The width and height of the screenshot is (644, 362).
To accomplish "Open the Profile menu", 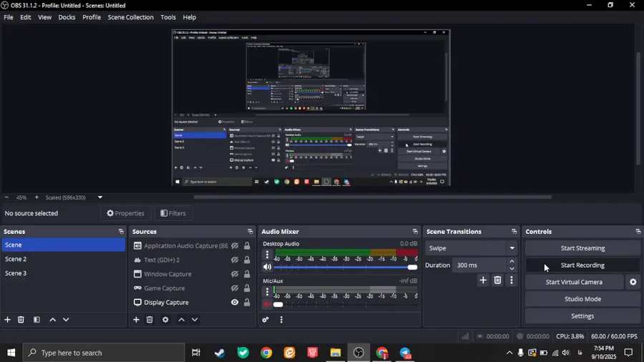I will click(91, 17).
